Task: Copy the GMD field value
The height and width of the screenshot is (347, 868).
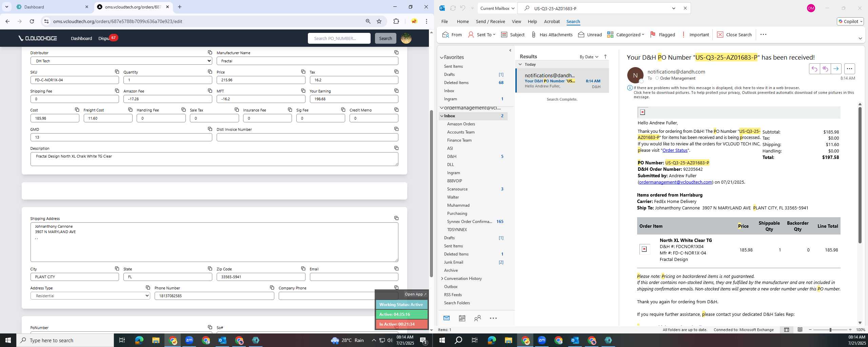Action: [x=210, y=129]
